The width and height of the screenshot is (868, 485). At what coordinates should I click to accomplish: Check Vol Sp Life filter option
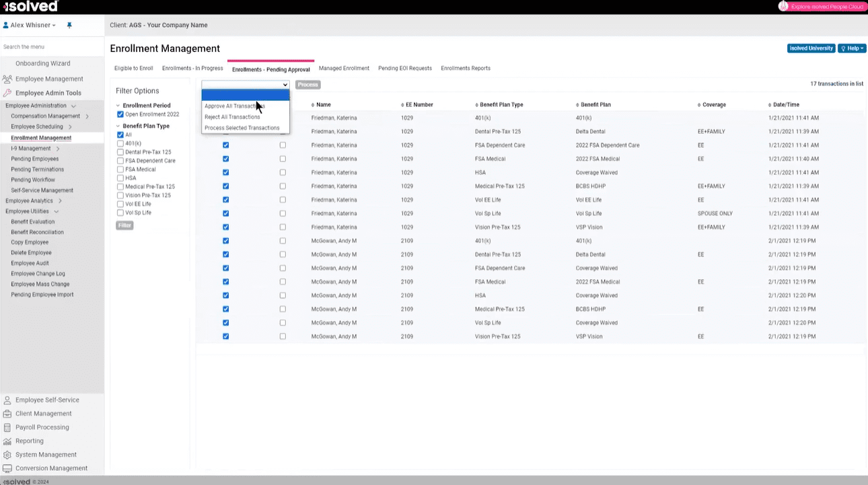[120, 213]
